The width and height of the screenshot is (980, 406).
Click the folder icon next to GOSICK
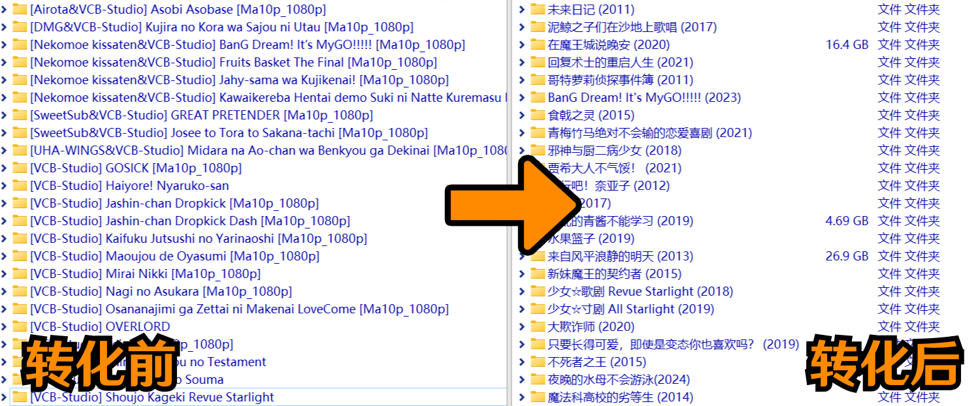click(20, 168)
